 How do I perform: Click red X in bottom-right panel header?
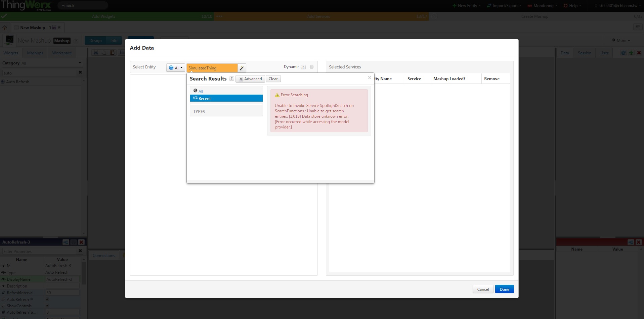(639, 242)
